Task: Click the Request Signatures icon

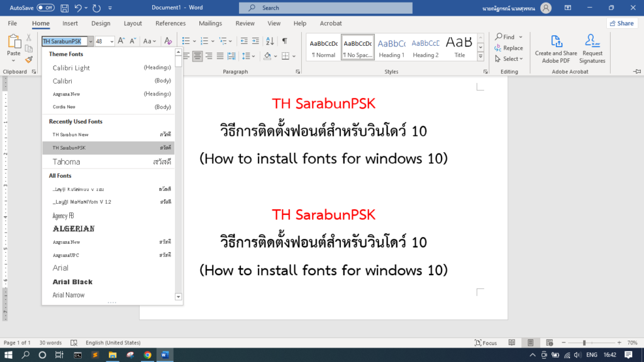Action: click(x=592, y=47)
